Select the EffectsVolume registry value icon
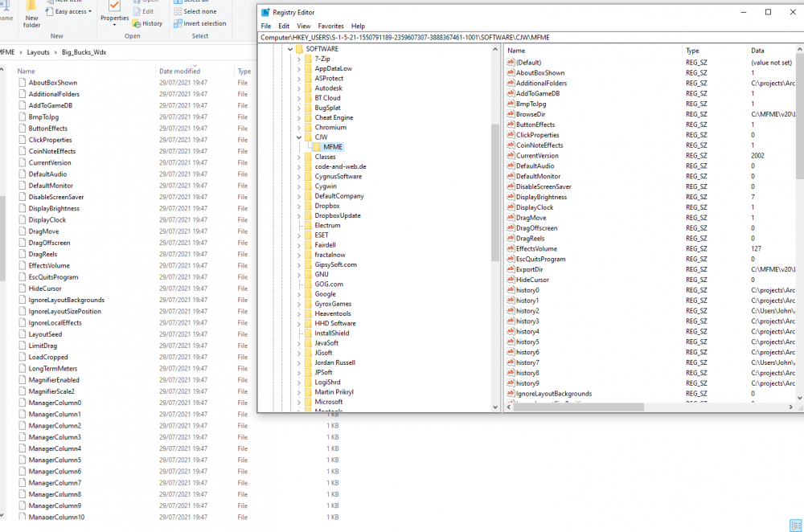Screen dimensions: 804x532 tap(511, 248)
